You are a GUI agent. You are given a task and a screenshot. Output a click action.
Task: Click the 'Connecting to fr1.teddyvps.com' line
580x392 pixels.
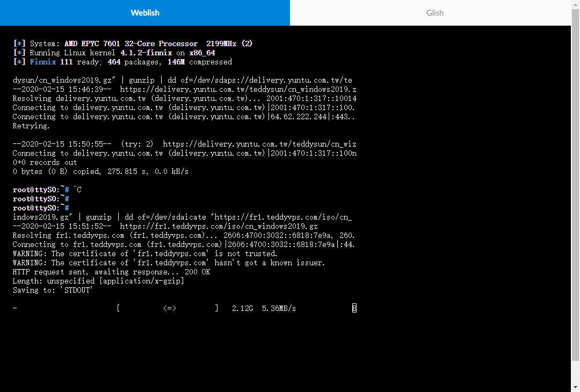coord(184,244)
